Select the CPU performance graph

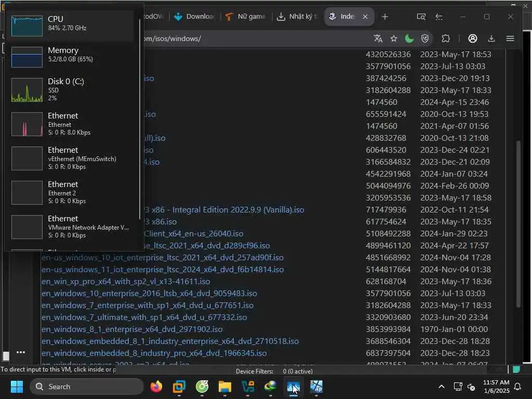(27, 26)
